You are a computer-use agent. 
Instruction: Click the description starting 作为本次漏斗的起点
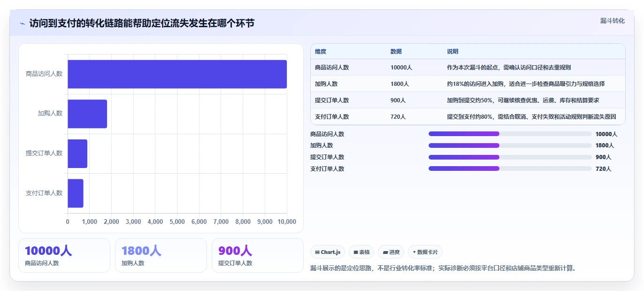pos(509,68)
